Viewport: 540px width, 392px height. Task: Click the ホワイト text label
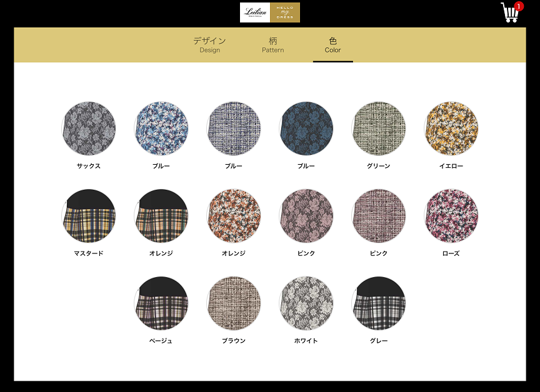[x=306, y=341]
